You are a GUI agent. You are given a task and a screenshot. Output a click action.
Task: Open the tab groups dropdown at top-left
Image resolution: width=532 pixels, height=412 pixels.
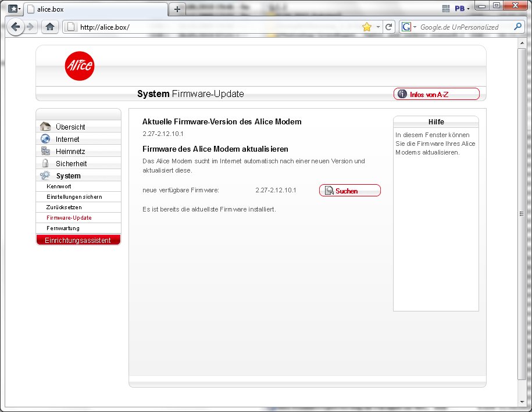[15, 9]
